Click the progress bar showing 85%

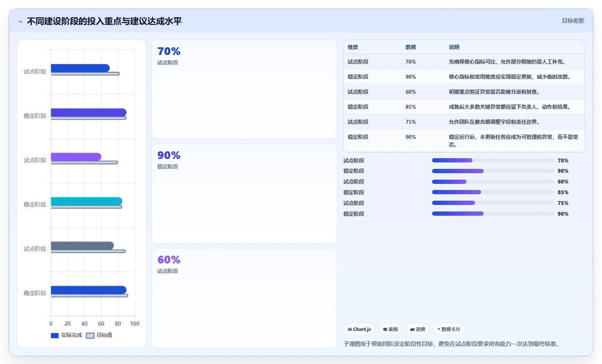[493, 192]
